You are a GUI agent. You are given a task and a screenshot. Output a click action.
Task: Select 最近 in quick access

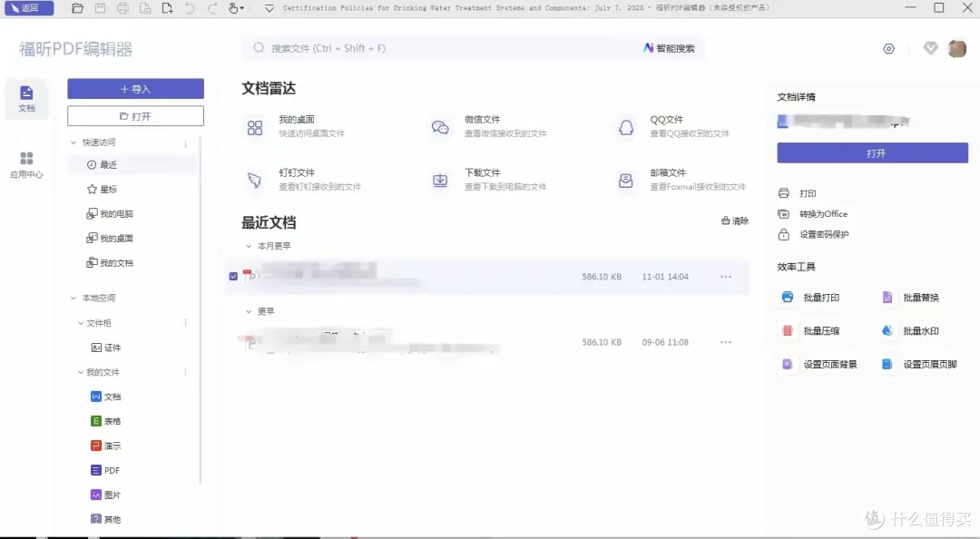point(132,164)
